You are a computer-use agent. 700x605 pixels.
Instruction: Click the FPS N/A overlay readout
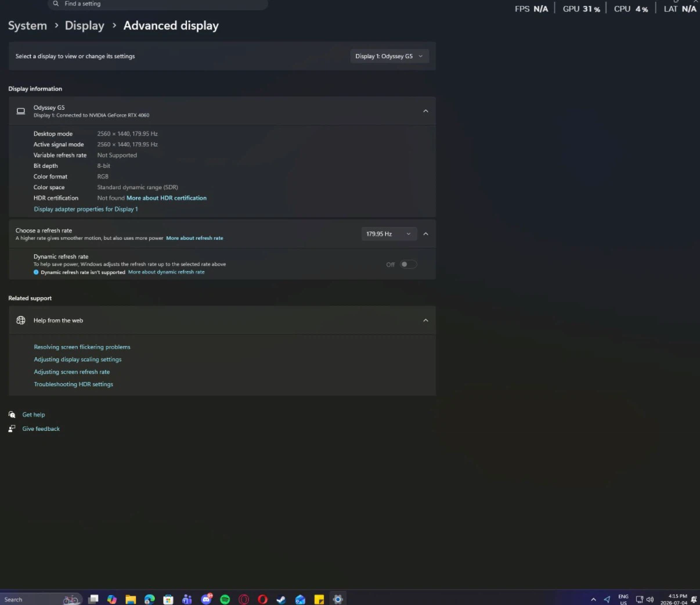531,9
